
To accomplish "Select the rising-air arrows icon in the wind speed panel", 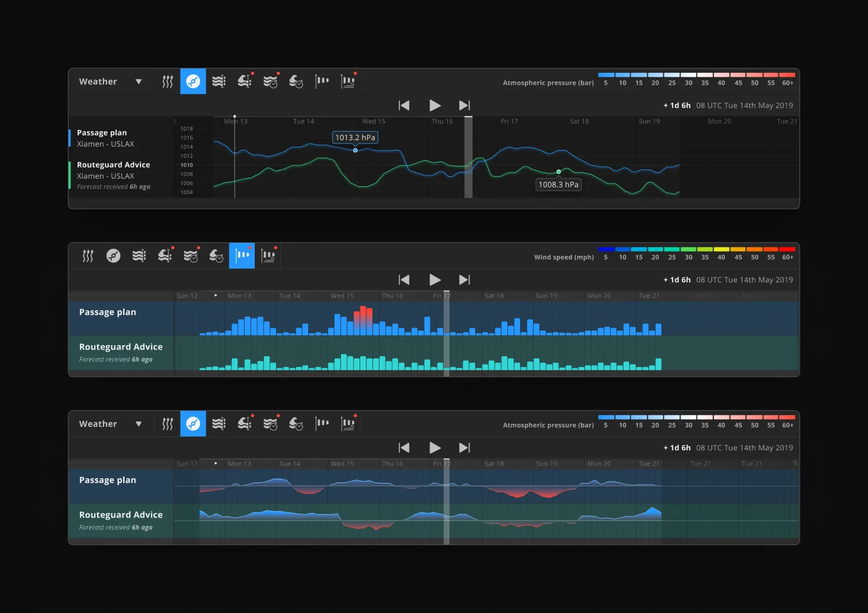I will tap(88, 256).
